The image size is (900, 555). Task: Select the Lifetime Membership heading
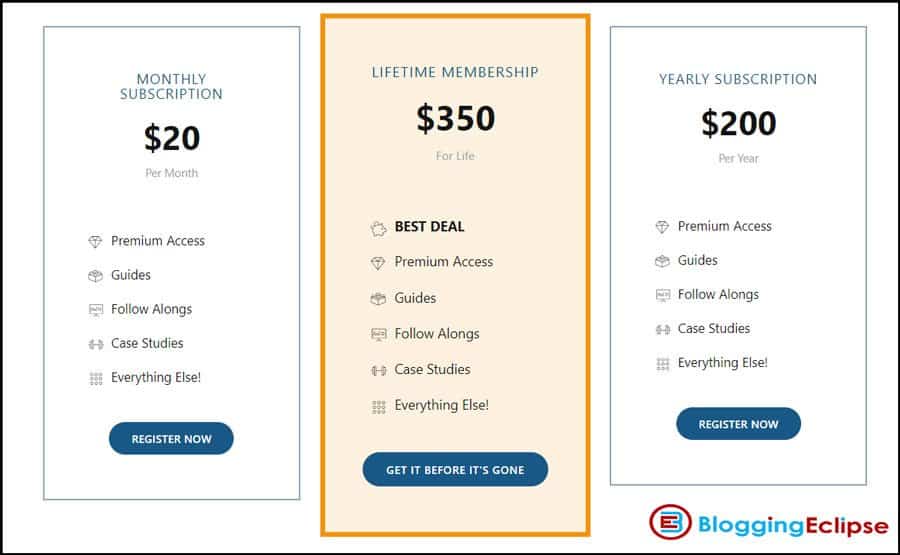point(455,72)
